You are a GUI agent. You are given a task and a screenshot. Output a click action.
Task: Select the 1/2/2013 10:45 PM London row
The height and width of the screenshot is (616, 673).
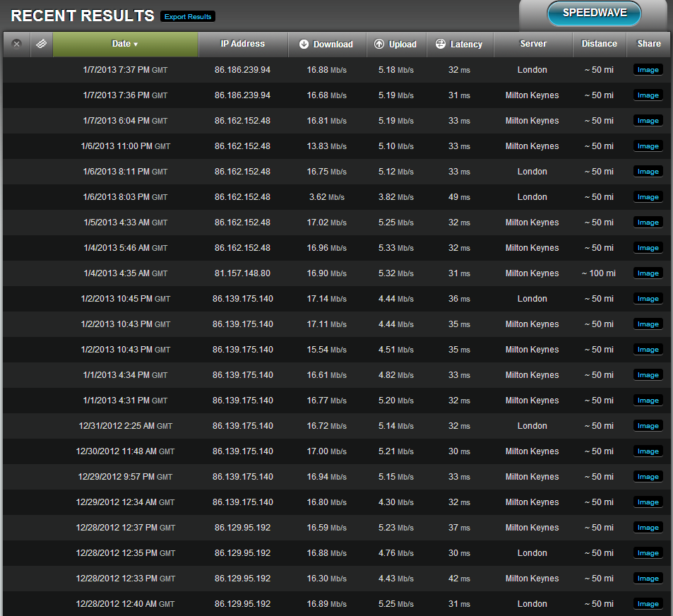click(x=336, y=299)
